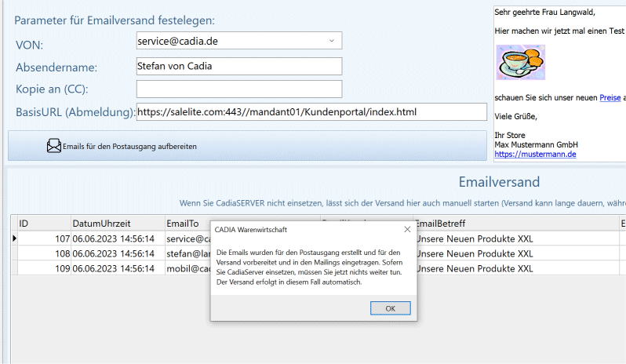Open the https://mustermann.de link
This screenshot has width=626, height=364.
(535, 154)
